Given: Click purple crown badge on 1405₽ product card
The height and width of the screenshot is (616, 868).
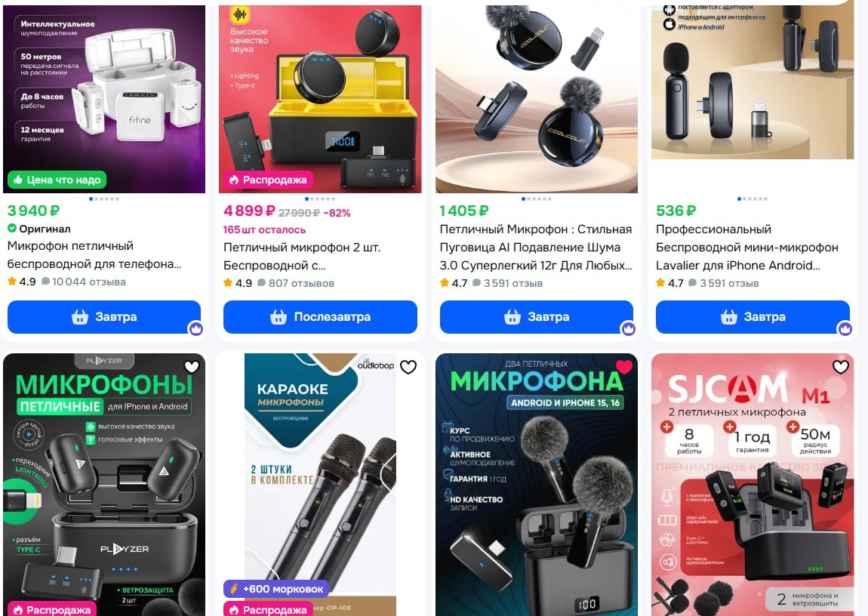Looking at the screenshot, I should tap(628, 328).
